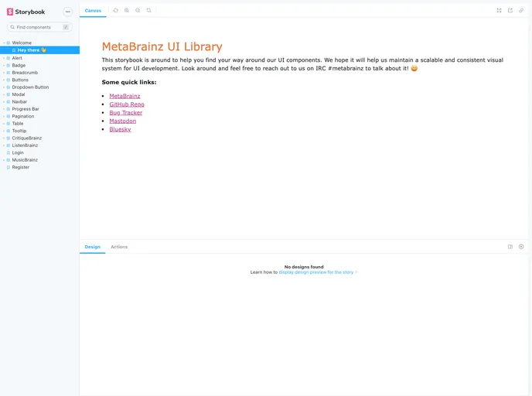This screenshot has height=396, width=532.
Task: Click the zoom out toolbar icon
Action: [138, 11]
